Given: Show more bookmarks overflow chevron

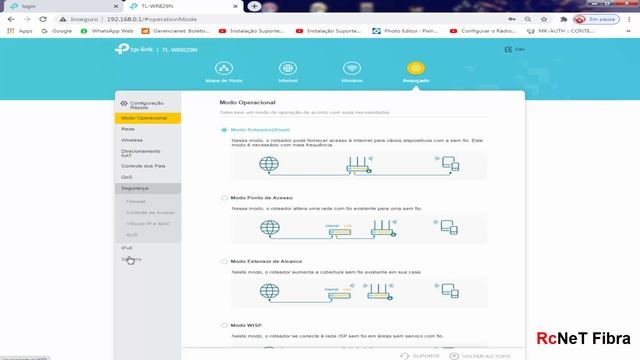Looking at the screenshot, I should pos(629,31).
